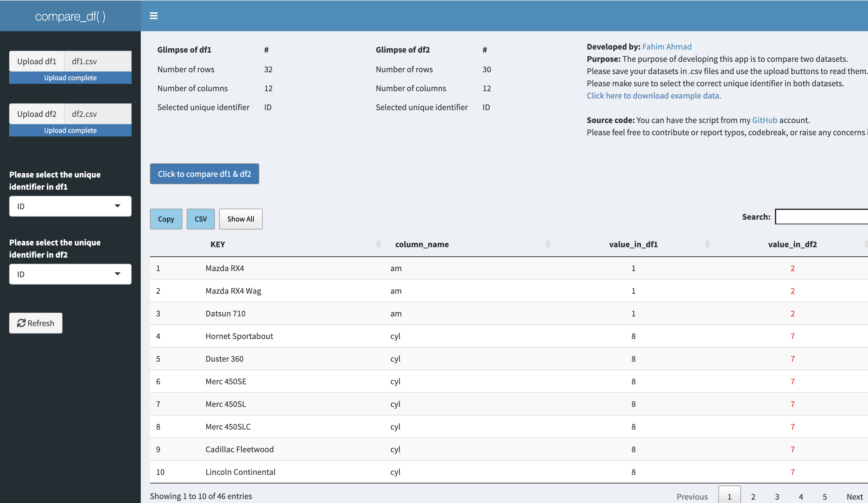Click the value_in_df2 column header

(792, 244)
